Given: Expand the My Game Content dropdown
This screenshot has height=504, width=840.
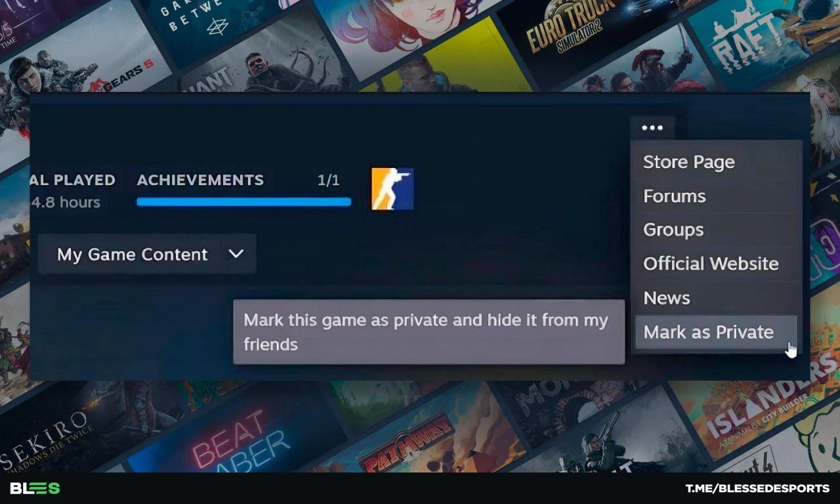Looking at the screenshot, I should [147, 255].
